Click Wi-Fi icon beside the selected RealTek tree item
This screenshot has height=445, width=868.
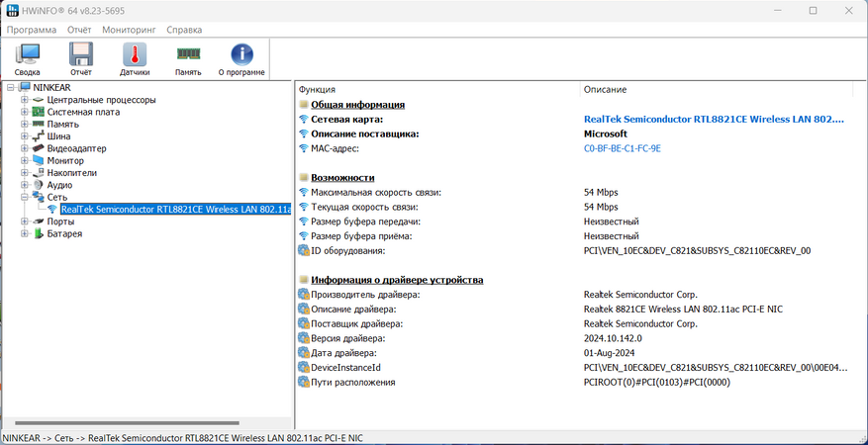pyautogui.click(x=52, y=210)
